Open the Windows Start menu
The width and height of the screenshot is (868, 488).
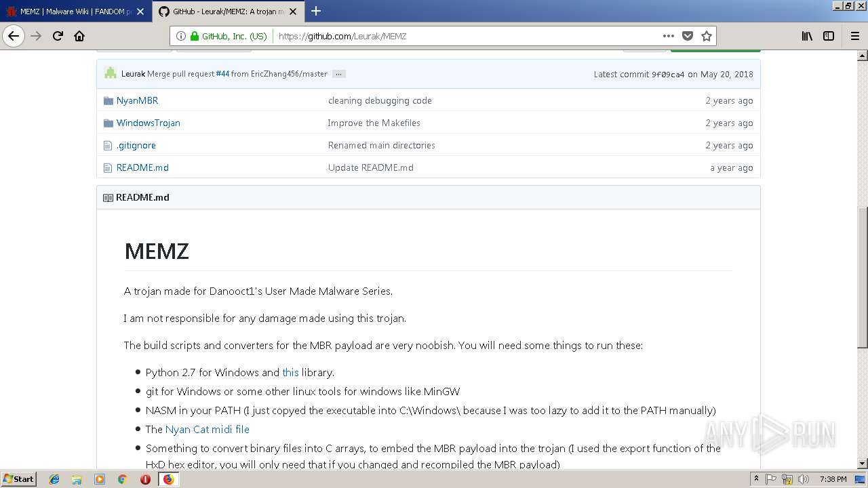pyautogui.click(x=18, y=479)
